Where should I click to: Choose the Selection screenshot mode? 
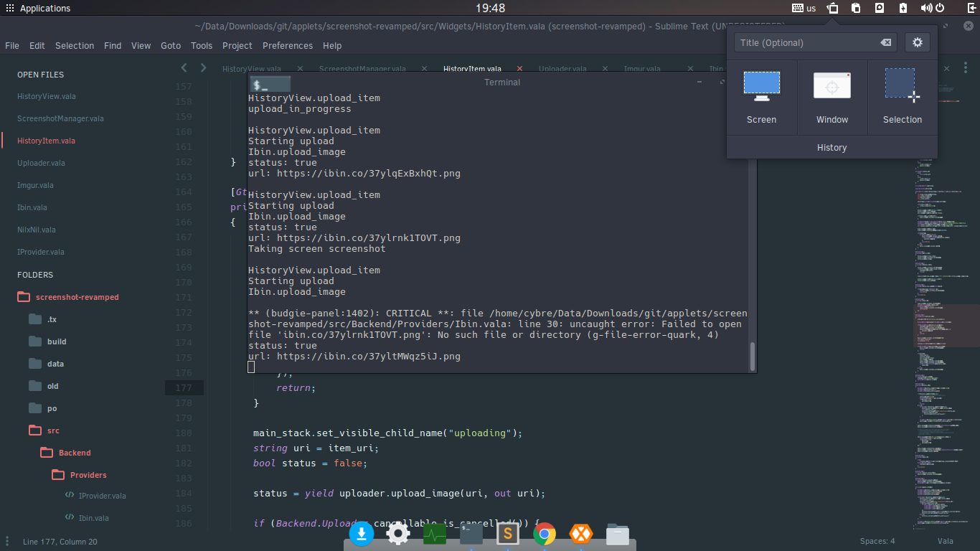point(903,98)
